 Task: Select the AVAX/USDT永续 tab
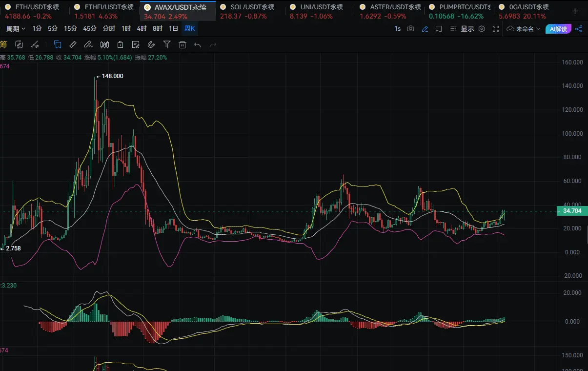point(178,11)
